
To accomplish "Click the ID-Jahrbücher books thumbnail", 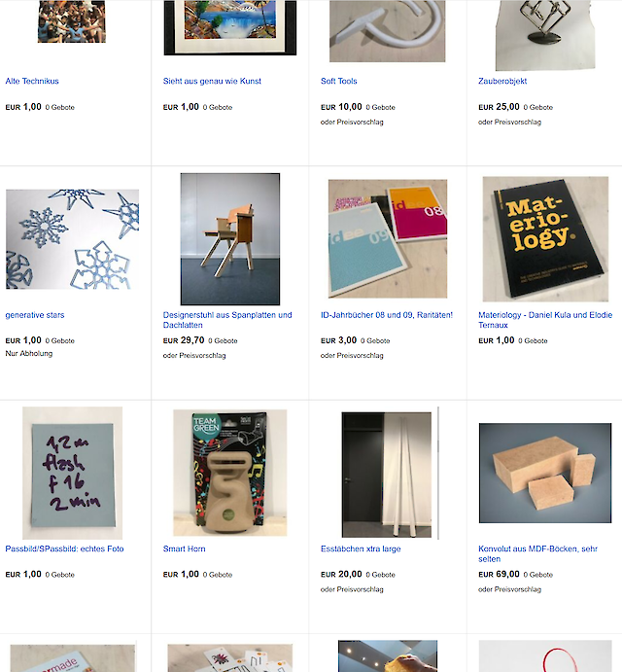I will (x=388, y=238).
